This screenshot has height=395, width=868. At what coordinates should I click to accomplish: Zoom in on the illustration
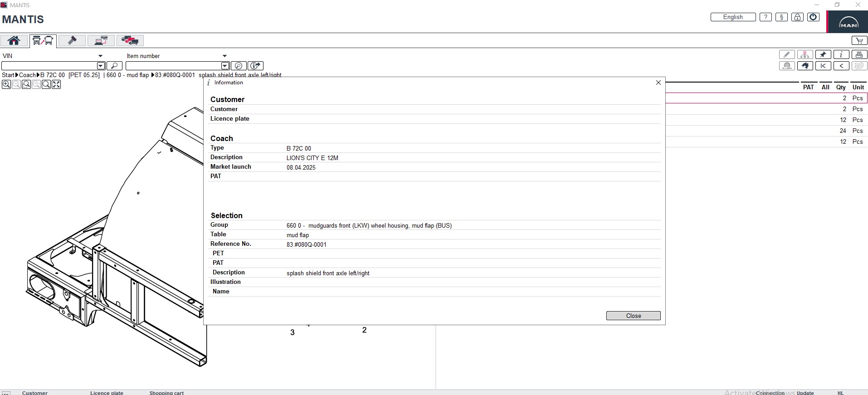point(6,84)
